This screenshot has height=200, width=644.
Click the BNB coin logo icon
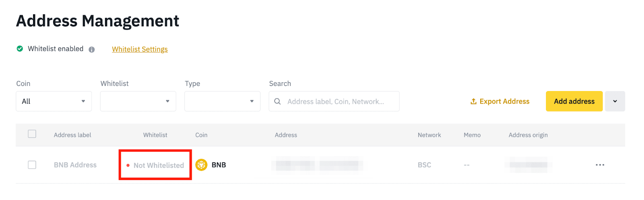pyautogui.click(x=201, y=165)
